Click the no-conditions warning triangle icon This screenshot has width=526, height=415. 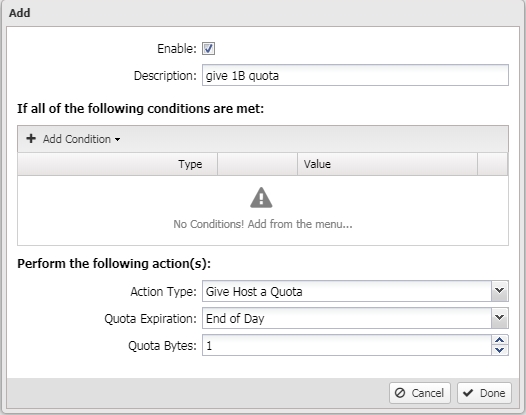tap(261, 198)
